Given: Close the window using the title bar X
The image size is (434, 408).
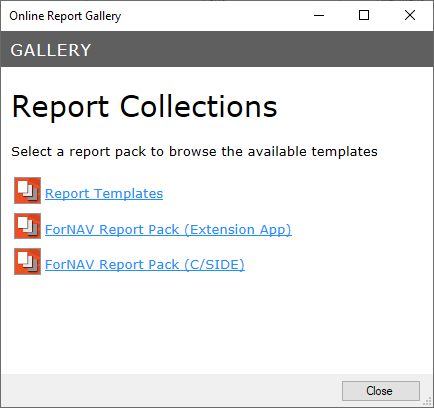Looking at the screenshot, I should [410, 15].
